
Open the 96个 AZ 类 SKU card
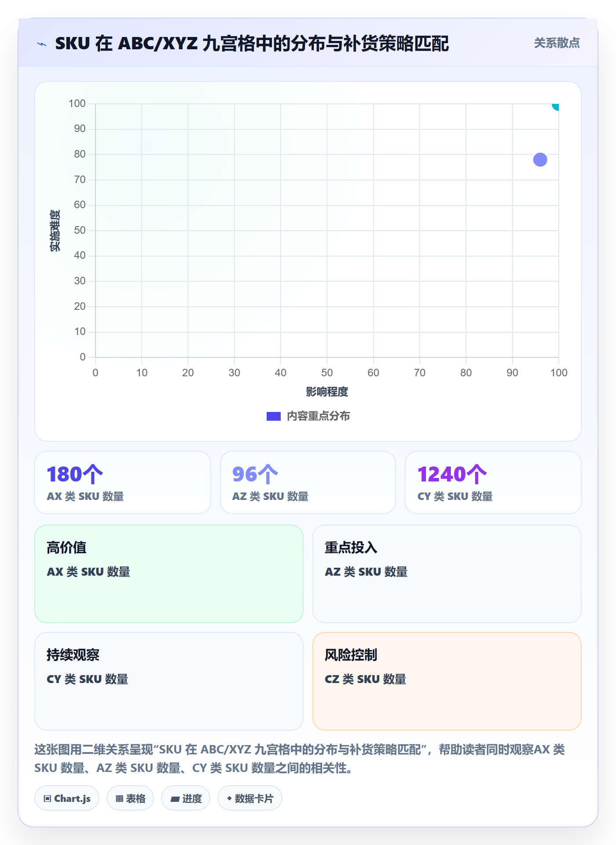308,482
